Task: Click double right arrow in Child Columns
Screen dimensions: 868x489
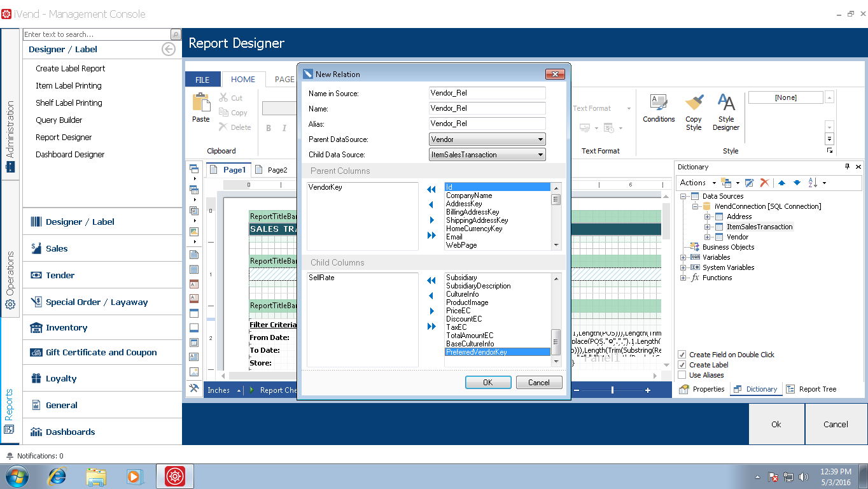Action: tap(431, 327)
